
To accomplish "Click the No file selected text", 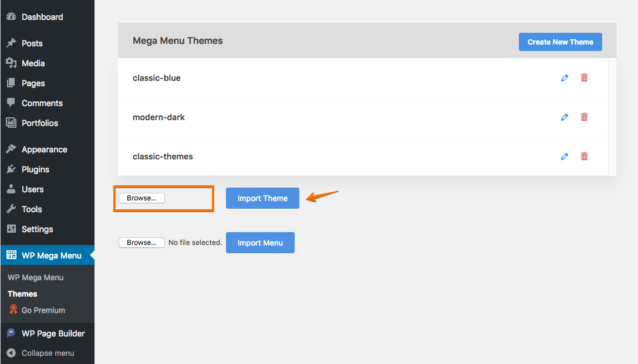I will tap(195, 243).
